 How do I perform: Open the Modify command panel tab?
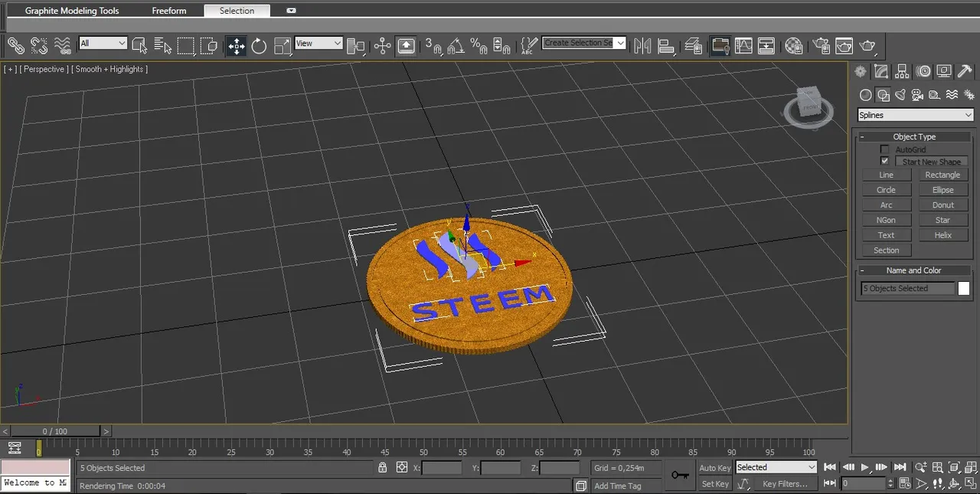point(881,71)
